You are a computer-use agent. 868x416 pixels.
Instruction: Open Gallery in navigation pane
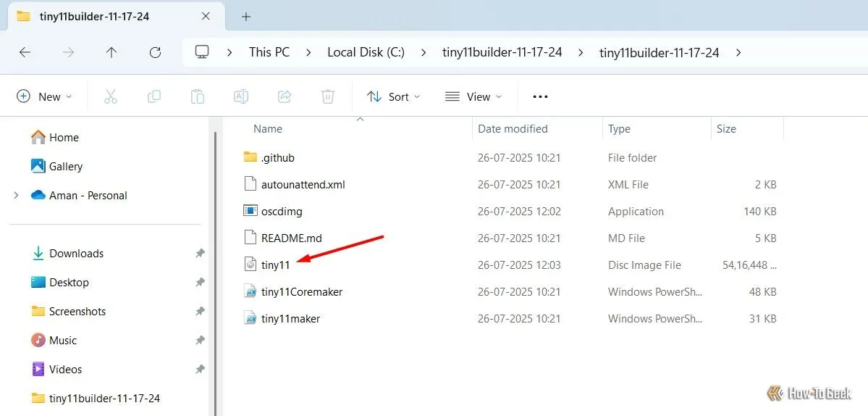56,166
